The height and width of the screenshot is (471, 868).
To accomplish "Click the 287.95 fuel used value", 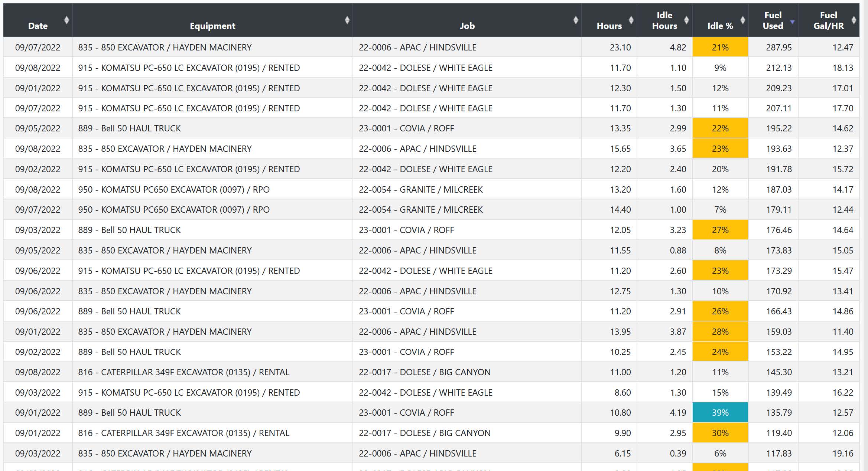I will tap(778, 48).
